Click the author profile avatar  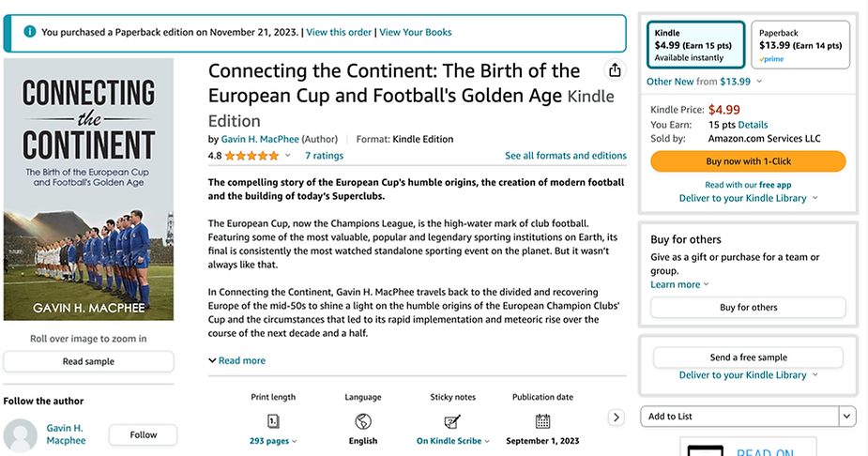click(20, 436)
